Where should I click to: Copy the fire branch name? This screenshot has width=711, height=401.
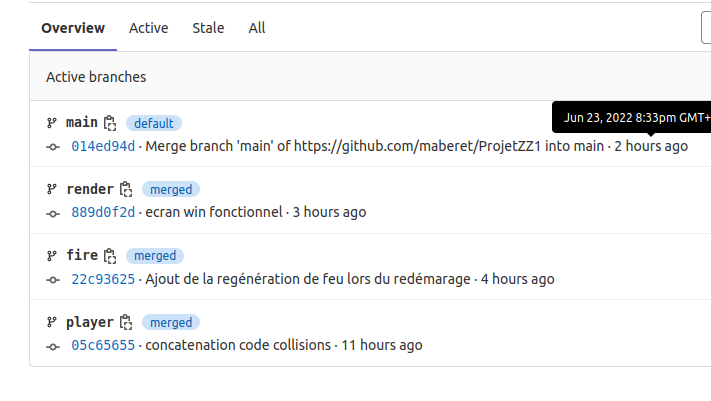(110, 256)
